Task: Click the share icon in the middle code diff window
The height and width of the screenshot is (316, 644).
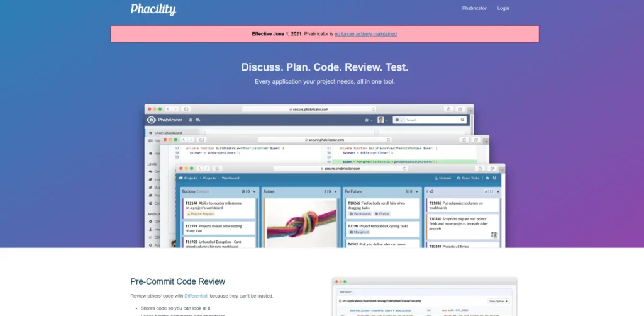Action: point(464,140)
